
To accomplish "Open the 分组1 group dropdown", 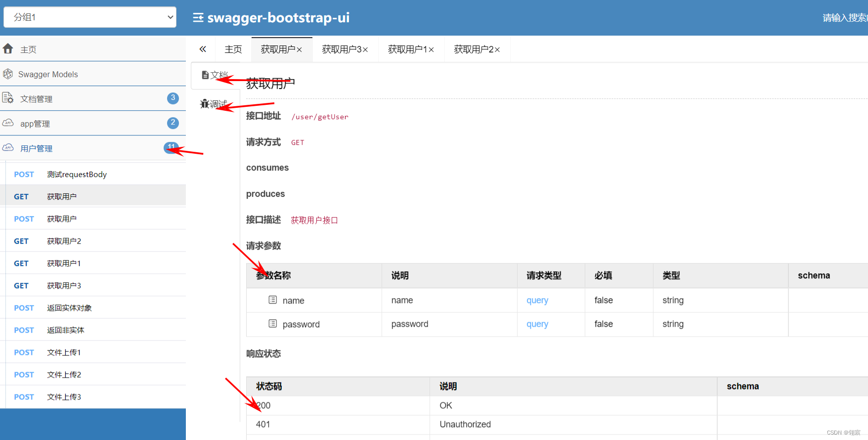I will pyautogui.click(x=90, y=17).
